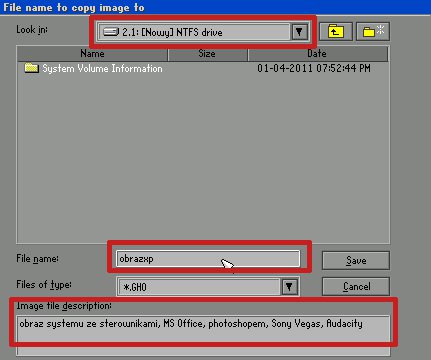Click the *.GHO file type combo box

click(208, 287)
